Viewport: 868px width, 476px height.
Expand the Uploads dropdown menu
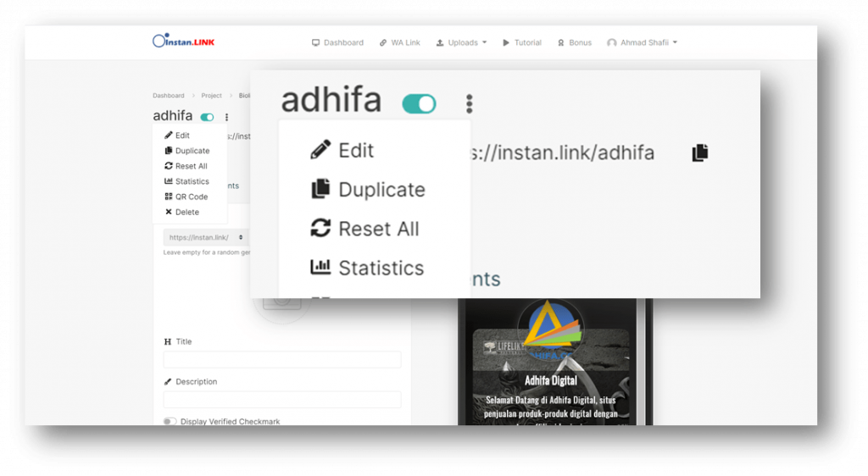click(461, 42)
